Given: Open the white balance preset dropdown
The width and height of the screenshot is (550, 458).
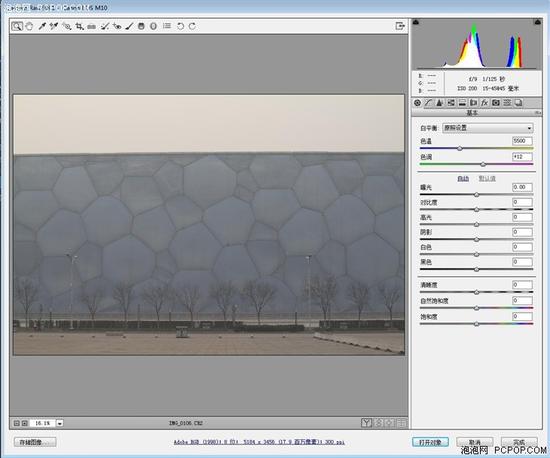Looking at the screenshot, I should (x=488, y=128).
